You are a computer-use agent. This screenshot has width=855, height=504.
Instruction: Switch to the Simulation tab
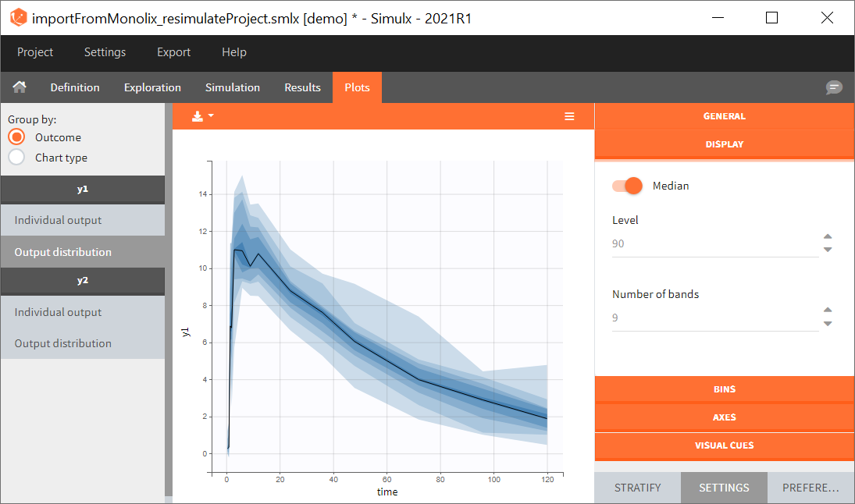click(232, 87)
